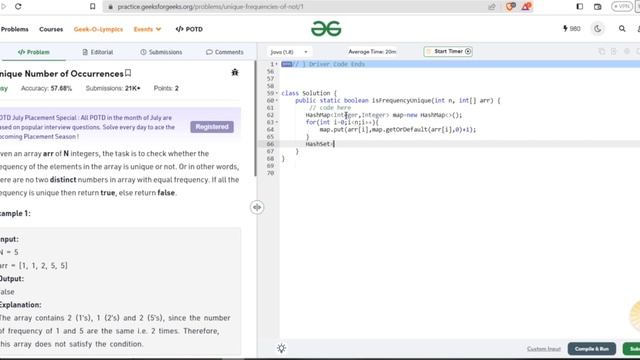Click the VPN button in browser toolbar

click(622, 7)
